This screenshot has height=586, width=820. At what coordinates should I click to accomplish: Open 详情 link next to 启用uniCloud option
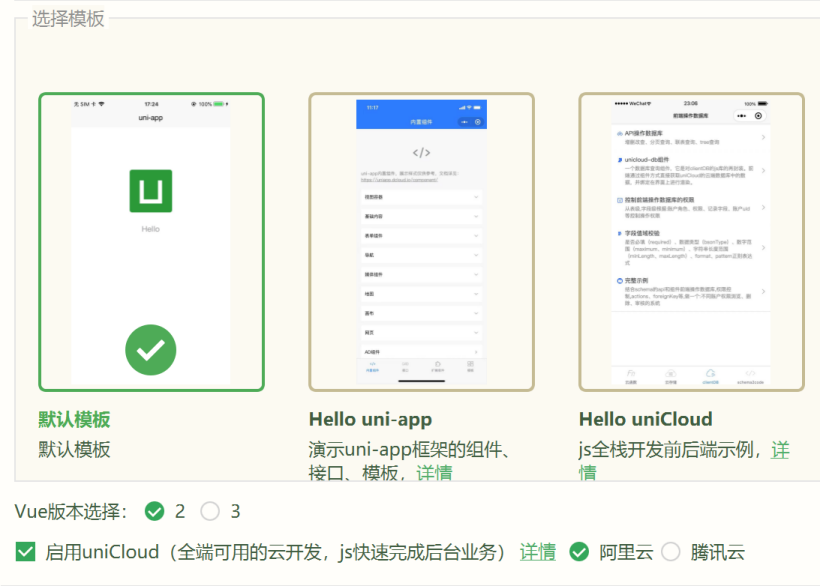point(538,552)
